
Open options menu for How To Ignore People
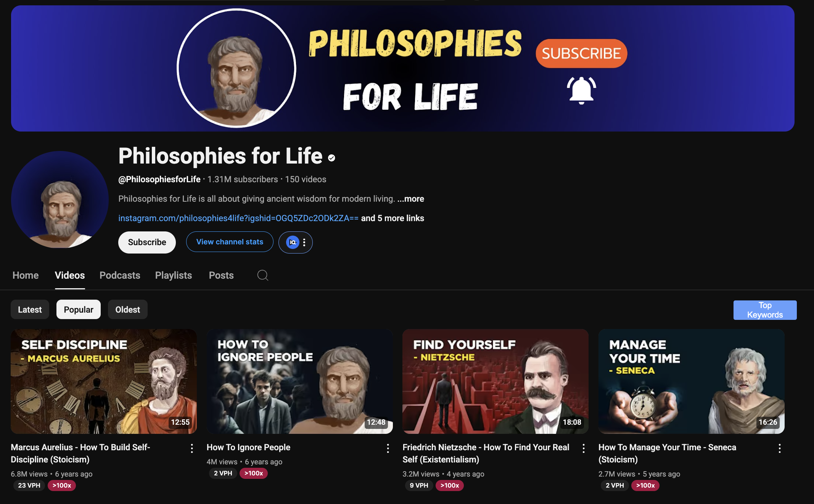388,448
